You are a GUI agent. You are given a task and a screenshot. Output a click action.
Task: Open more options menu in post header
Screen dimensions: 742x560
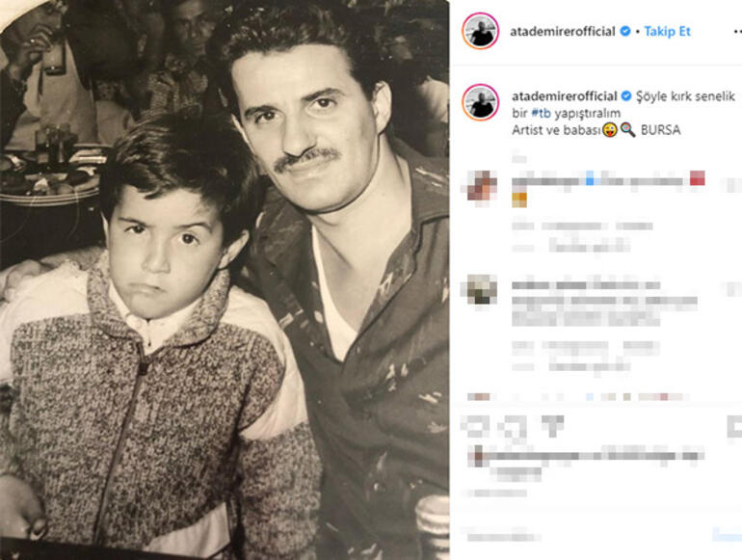click(737, 32)
